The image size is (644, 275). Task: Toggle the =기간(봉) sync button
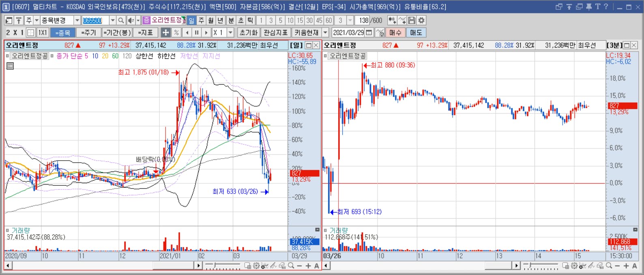[x=117, y=32]
